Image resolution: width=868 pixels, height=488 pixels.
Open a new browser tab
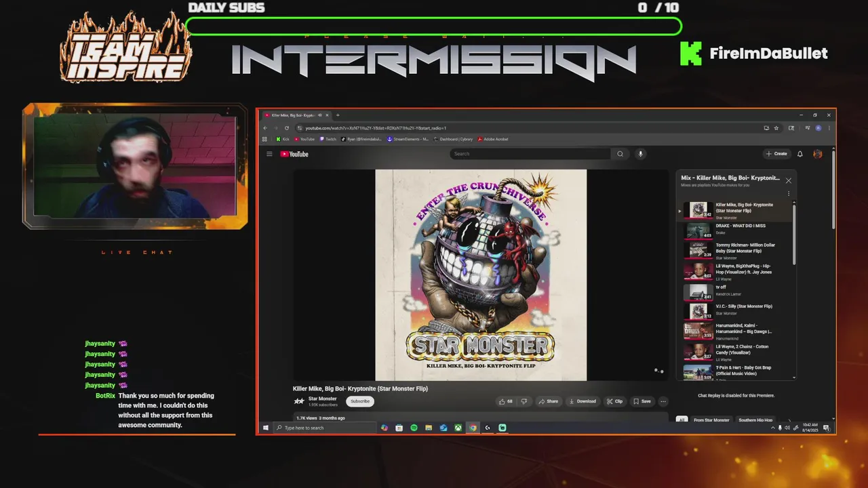(x=338, y=115)
